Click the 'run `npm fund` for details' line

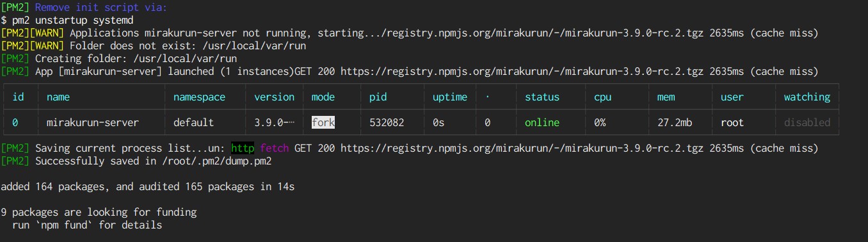pyautogui.click(x=87, y=225)
